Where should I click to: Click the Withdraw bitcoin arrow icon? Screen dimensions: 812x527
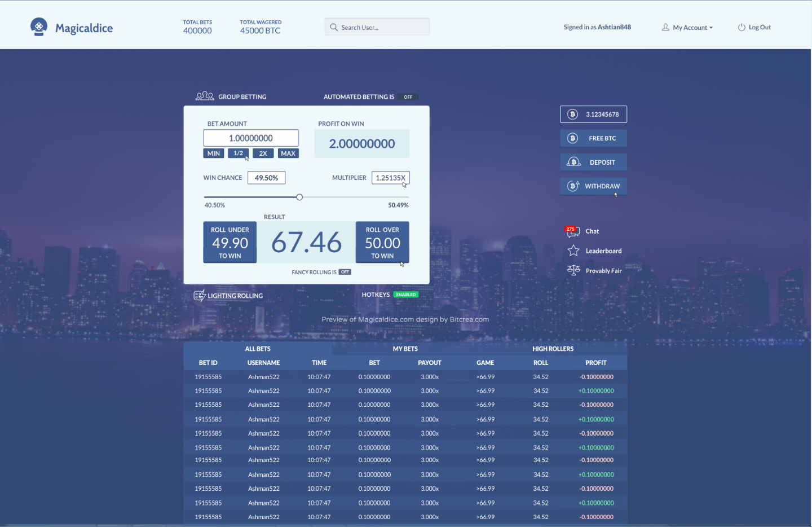point(573,186)
